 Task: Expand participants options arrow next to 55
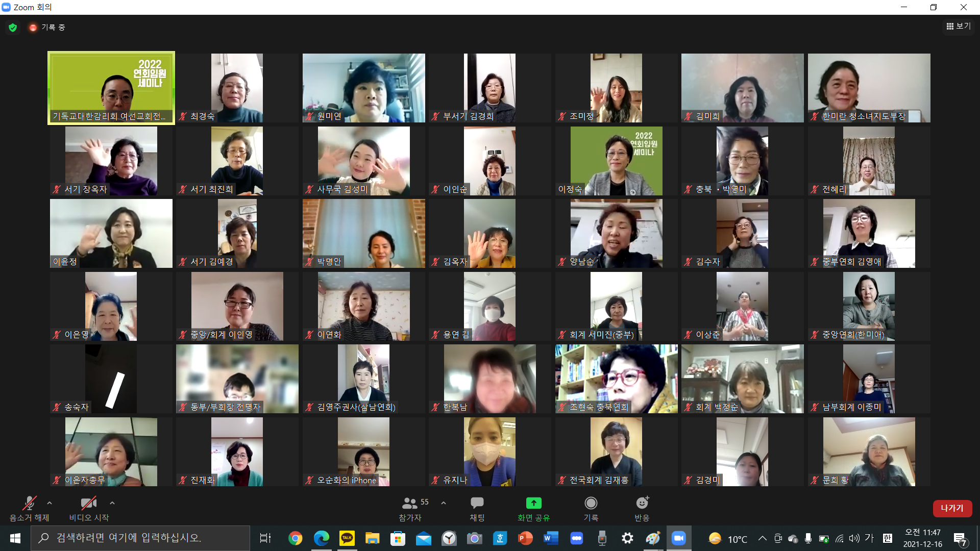click(x=444, y=503)
